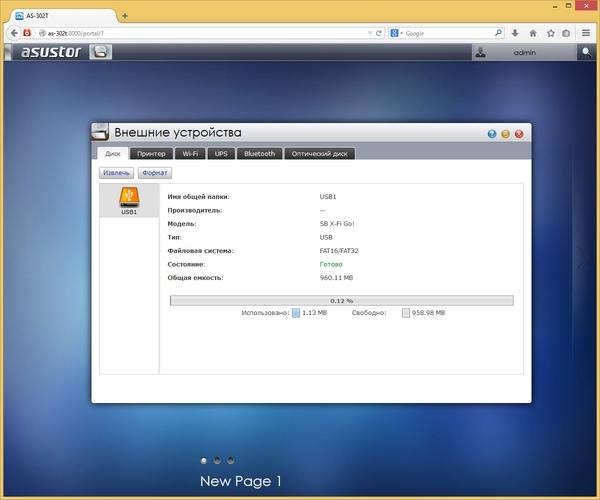Open the bookmarks list clipboard icon
Viewport: 600px width, 500px height.
coord(566,33)
